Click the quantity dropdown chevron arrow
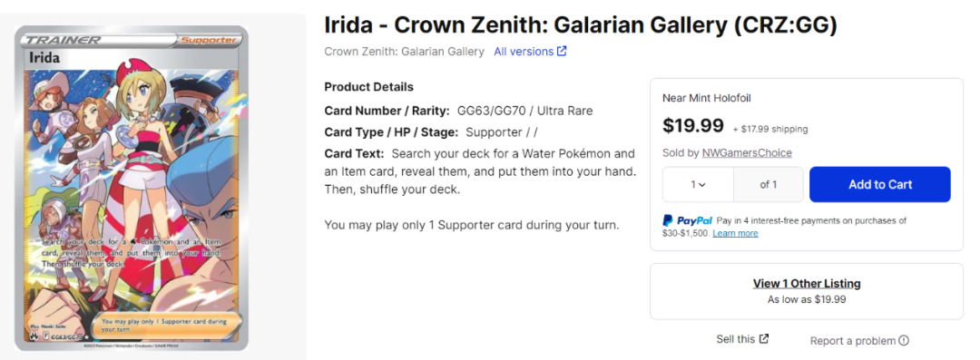Image resolution: width=980 pixels, height=360 pixels. (702, 185)
